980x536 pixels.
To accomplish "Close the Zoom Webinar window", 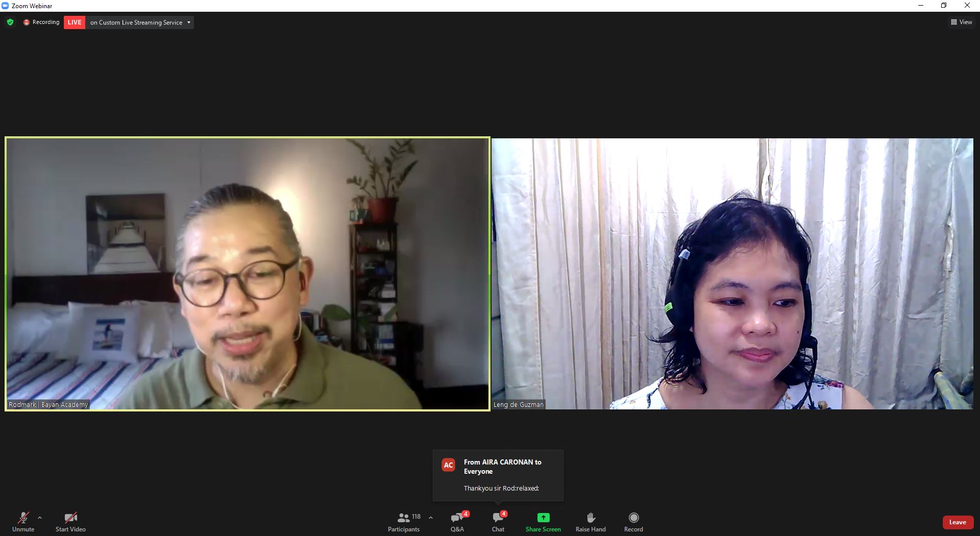I will (x=967, y=6).
